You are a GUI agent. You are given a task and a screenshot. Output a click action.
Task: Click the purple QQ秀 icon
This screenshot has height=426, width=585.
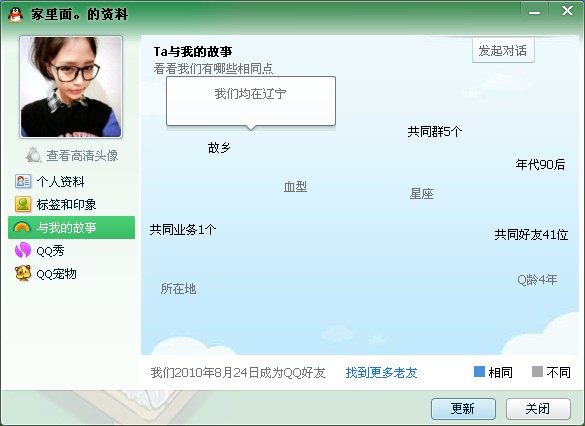[22, 250]
